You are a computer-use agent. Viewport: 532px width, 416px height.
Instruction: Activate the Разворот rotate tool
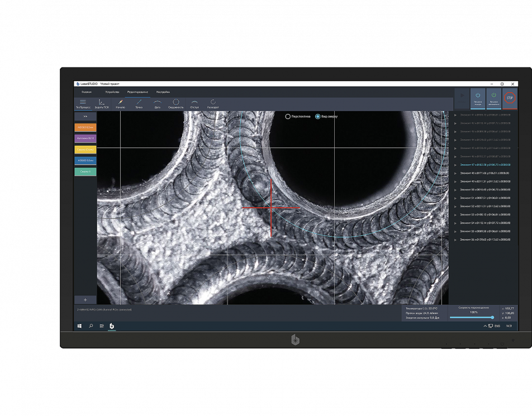(x=213, y=102)
